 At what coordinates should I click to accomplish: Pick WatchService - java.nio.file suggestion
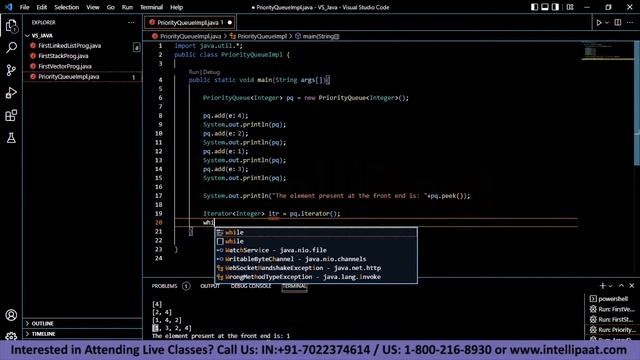(x=316, y=250)
